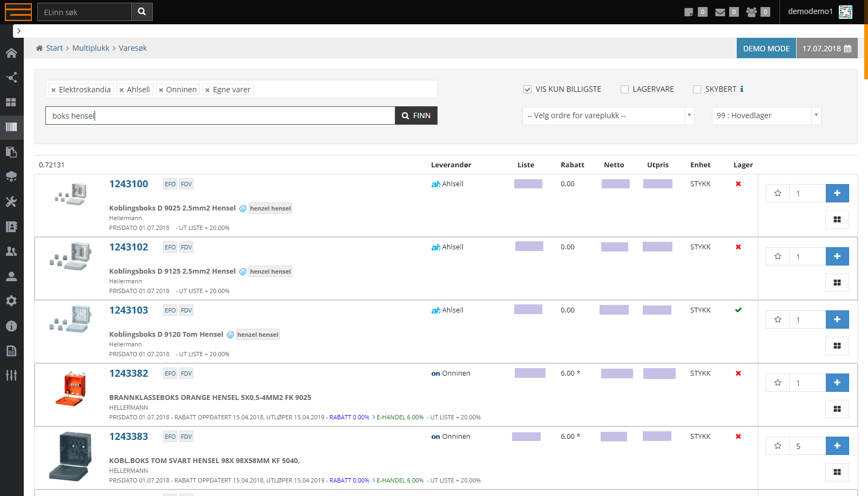Favorite product 1243100 with star
This screenshot has height=496, width=868.
point(778,193)
